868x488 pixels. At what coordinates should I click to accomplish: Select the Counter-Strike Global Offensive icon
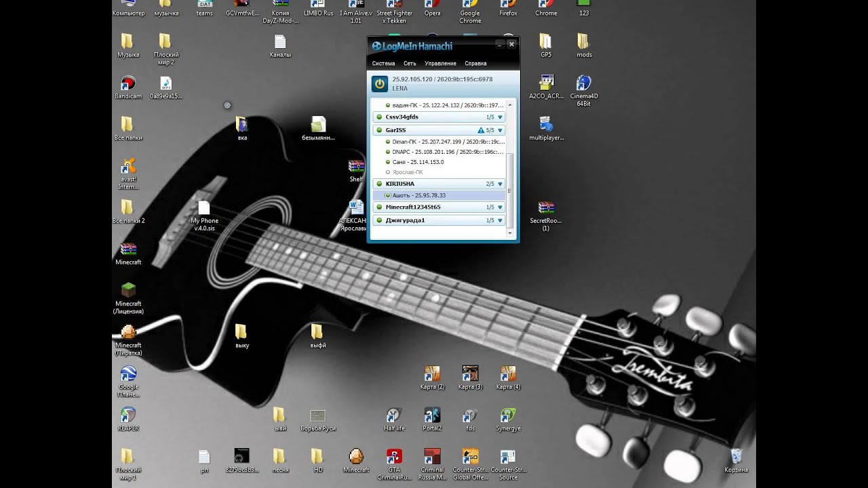[470, 464]
